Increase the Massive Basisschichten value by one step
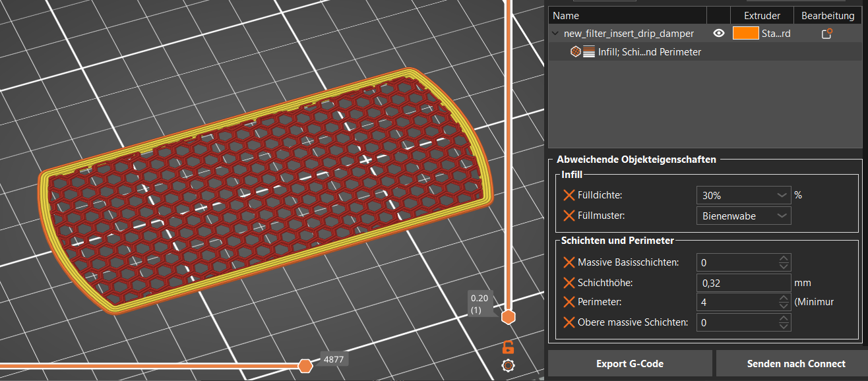 pos(784,258)
